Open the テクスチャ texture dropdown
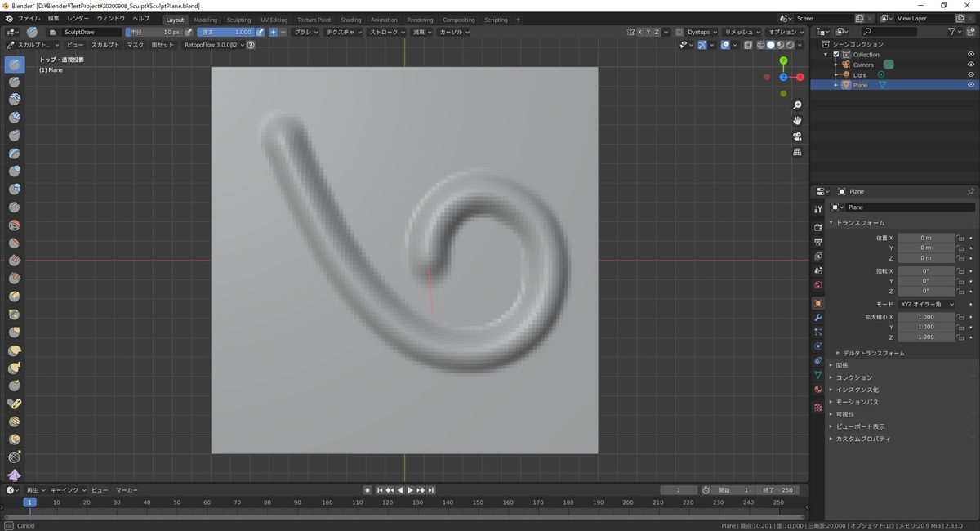This screenshot has width=980, height=531. (343, 32)
